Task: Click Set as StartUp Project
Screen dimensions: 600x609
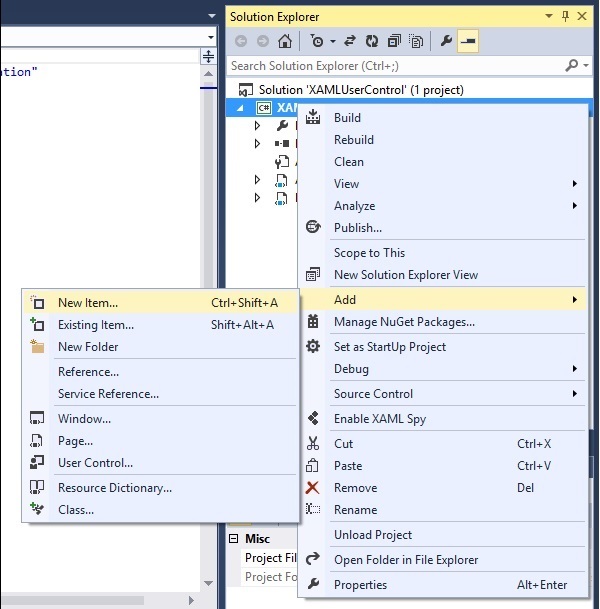Action: pos(442,346)
